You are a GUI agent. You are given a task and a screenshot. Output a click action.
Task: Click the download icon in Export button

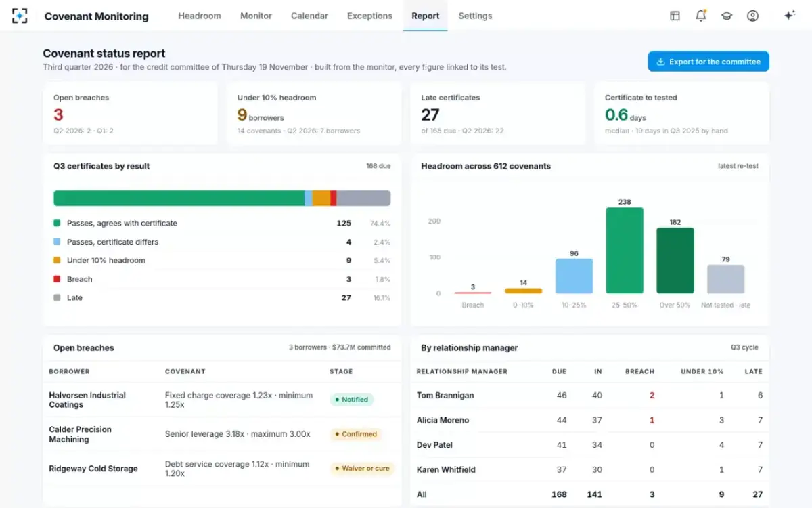click(x=661, y=62)
